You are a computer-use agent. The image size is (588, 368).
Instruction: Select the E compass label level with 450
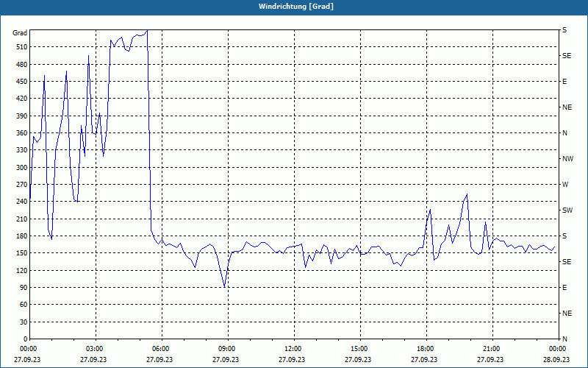[x=564, y=82]
